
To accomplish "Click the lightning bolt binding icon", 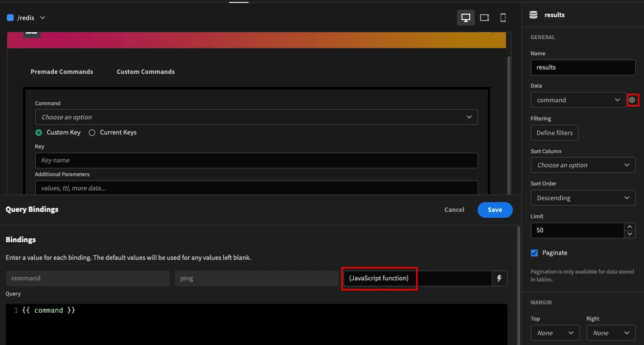I will pos(500,278).
